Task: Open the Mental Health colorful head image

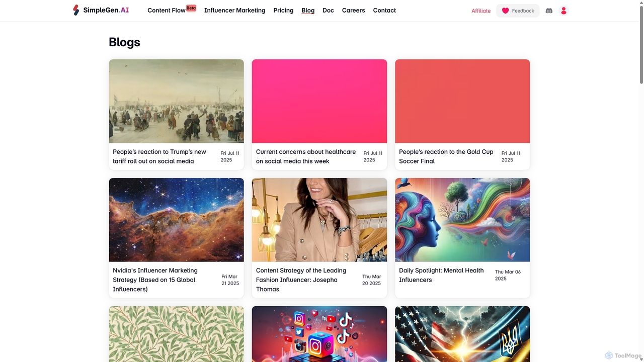Action: click(x=462, y=220)
